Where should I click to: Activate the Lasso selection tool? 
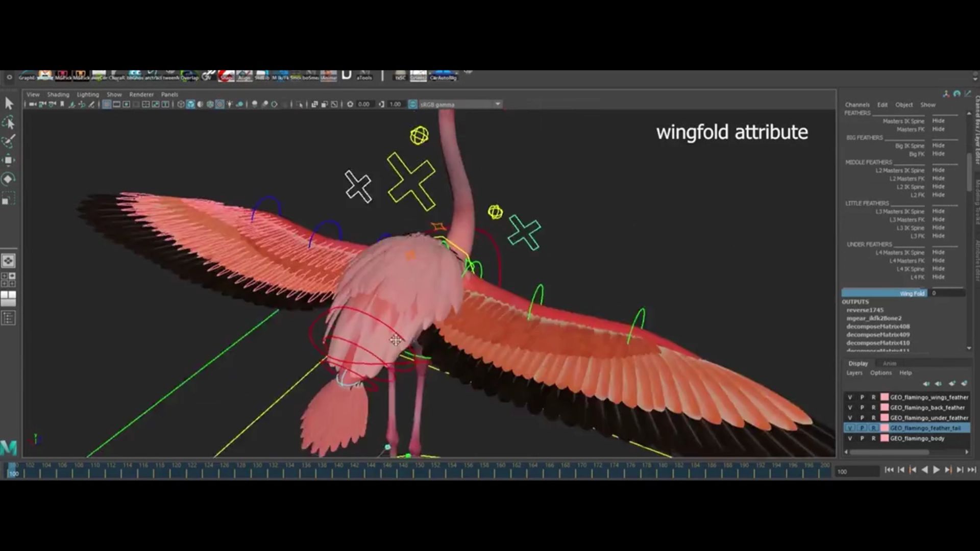tap(9, 122)
